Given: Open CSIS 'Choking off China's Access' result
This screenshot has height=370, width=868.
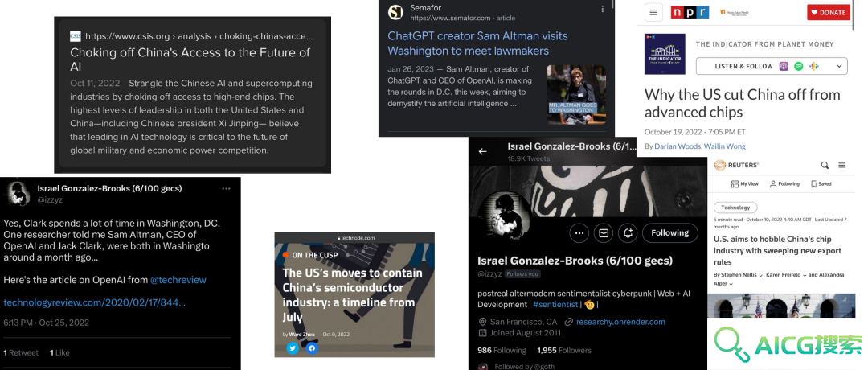Looking at the screenshot, I should tap(190, 60).
